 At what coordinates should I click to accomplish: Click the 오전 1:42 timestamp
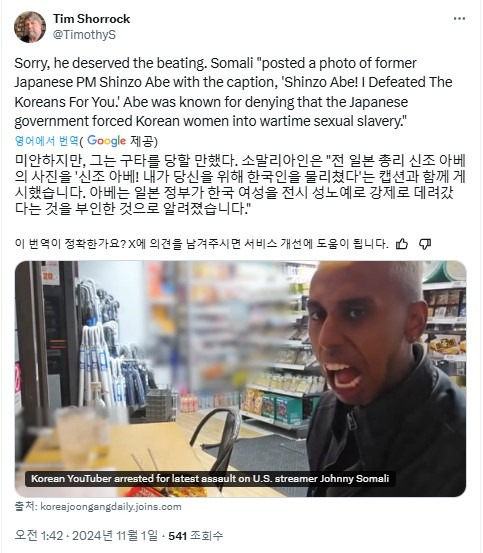[41, 536]
